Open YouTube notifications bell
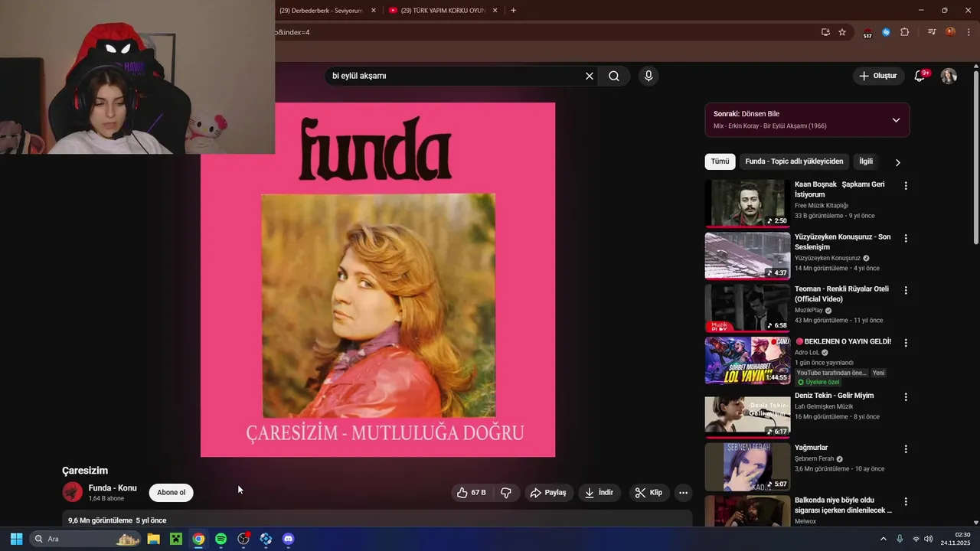This screenshot has height=551, width=980. (920, 76)
